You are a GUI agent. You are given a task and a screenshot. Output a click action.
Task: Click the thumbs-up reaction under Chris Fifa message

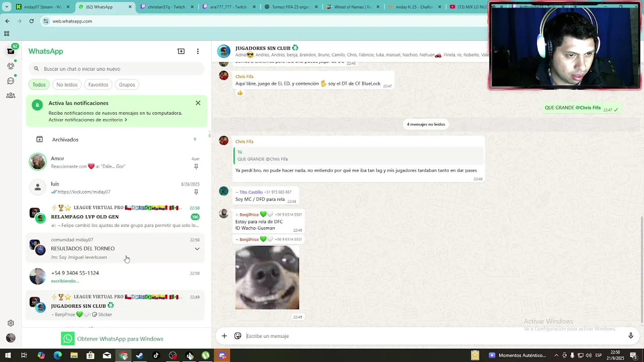pyautogui.click(x=240, y=93)
